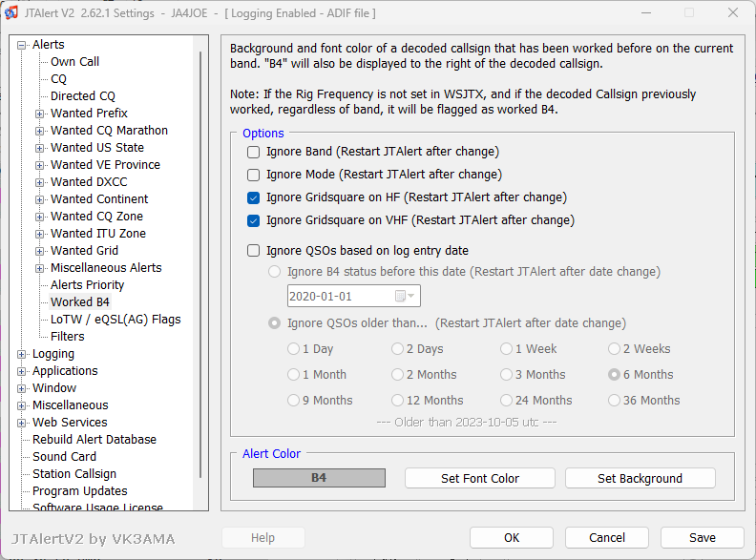Expand the Applications node

pyautogui.click(x=21, y=371)
